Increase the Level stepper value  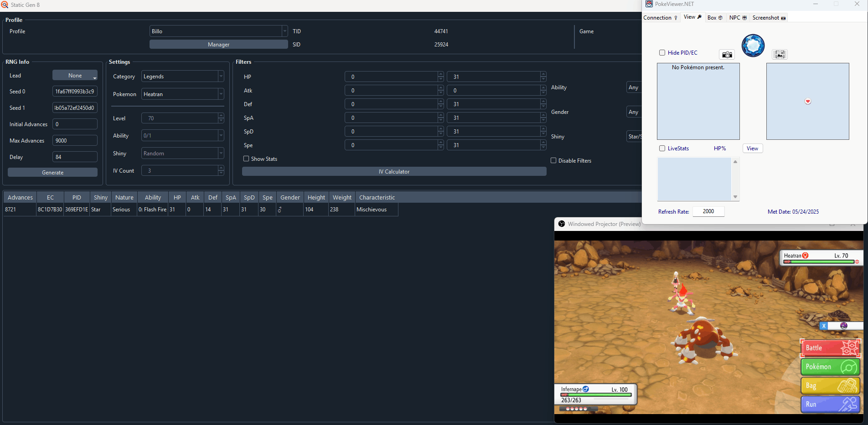pyautogui.click(x=221, y=116)
